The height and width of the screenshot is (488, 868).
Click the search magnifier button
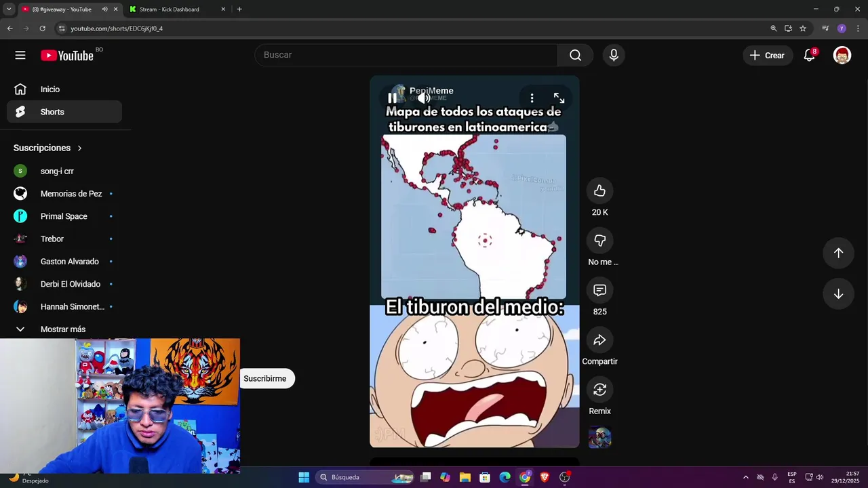pyautogui.click(x=575, y=55)
